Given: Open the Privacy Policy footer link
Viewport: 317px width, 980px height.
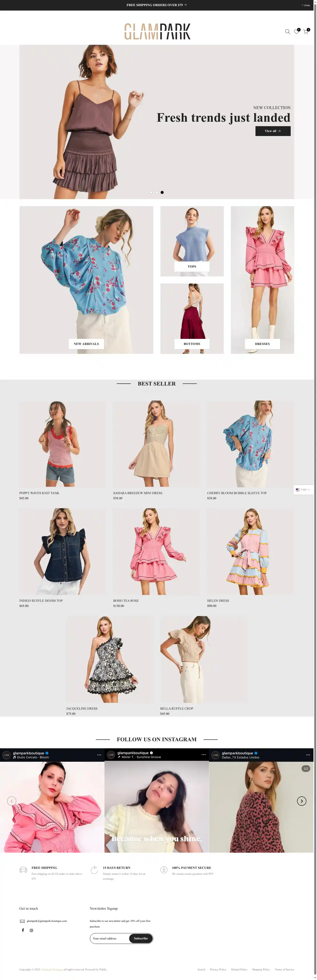Looking at the screenshot, I should pyautogui.click(x=218, y=969).
